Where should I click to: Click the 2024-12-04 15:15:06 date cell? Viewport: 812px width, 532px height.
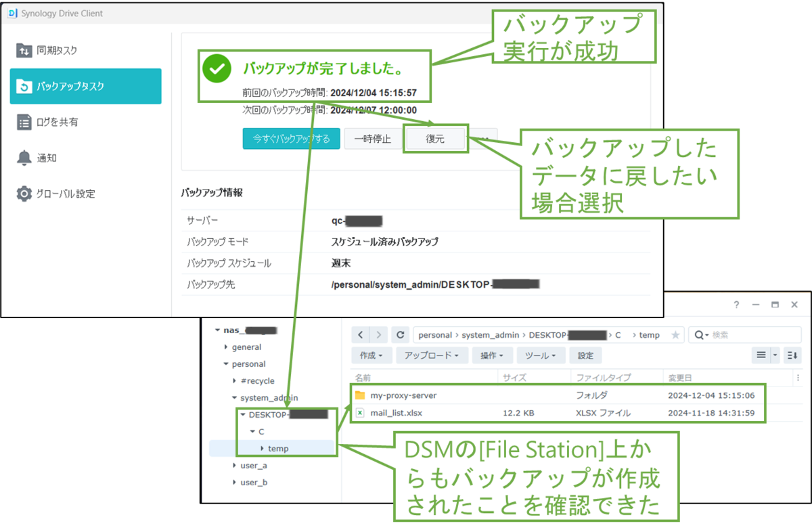(x=711, y=395)
